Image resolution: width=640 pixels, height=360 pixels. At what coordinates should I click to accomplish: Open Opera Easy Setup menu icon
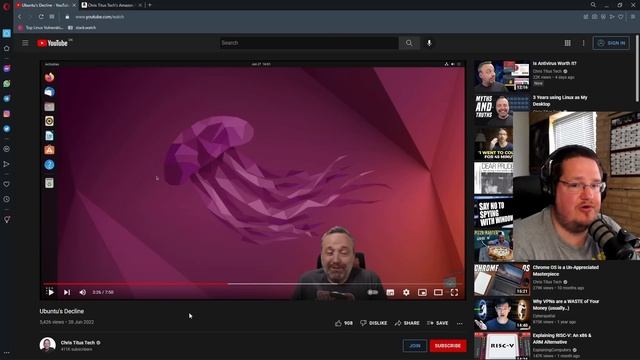[633, 17]
